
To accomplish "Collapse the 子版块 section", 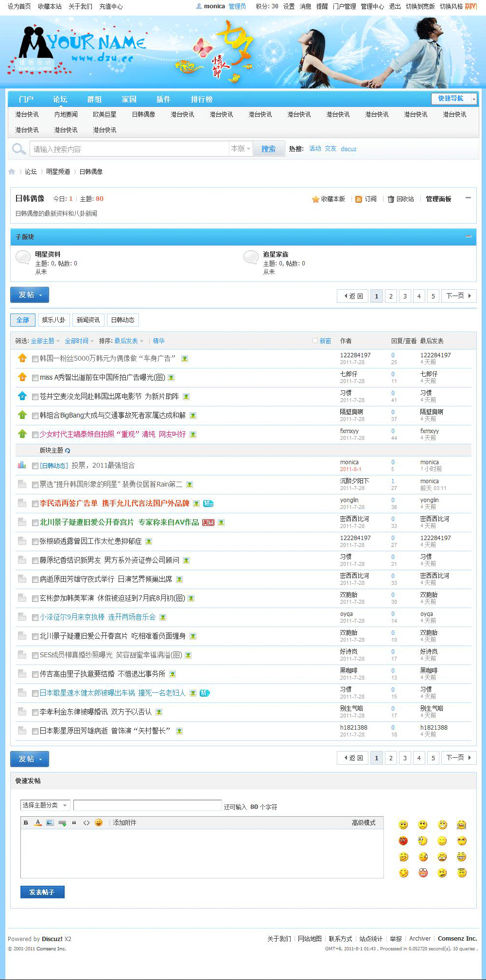I will (x=469, y=237).
